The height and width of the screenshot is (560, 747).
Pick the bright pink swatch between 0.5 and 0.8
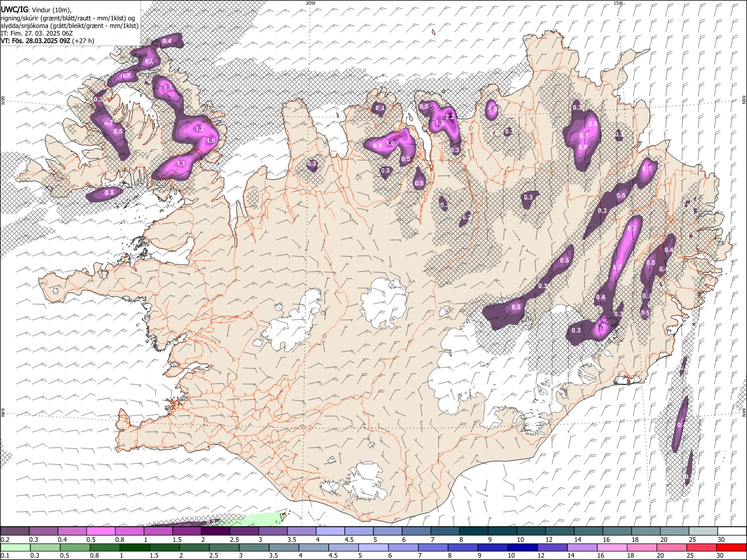pyautogui.click(x=100, y=531)
